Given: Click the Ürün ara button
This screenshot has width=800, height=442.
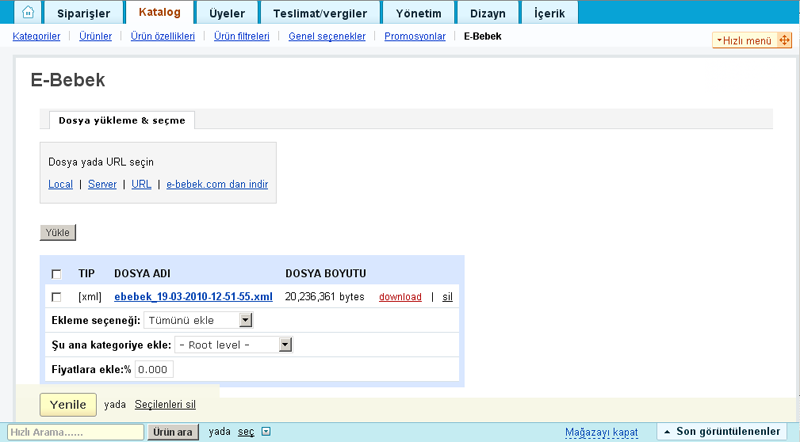Looking at the screenshot, I should [173, 432].
